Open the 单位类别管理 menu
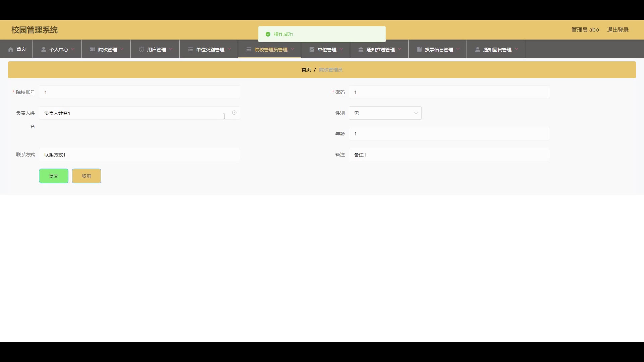 (x=210, y=49)
